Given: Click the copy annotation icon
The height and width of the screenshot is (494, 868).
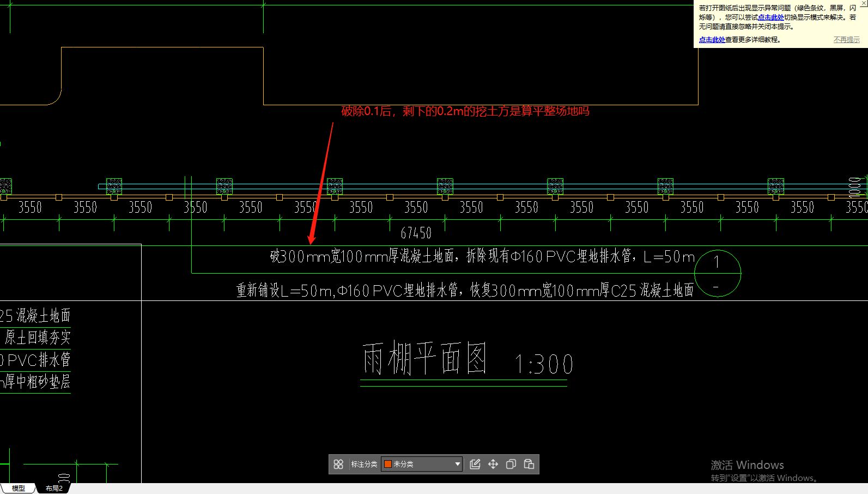Looking at the screenshot, I should point(511,464).
